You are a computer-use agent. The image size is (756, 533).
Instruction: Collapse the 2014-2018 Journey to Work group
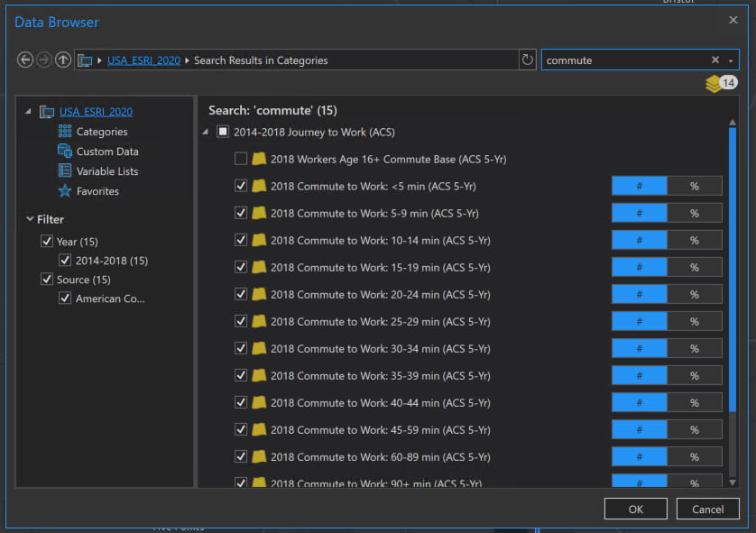pyautogui.click(x=205, y=132)
